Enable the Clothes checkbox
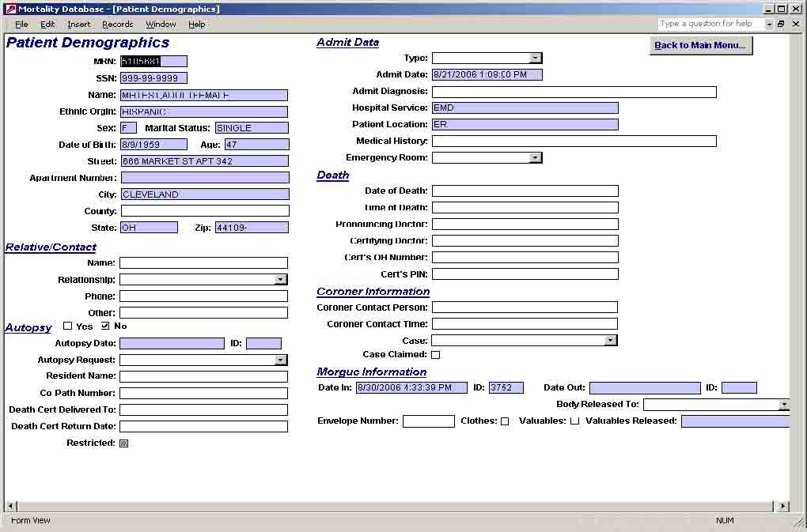 click(x=505, y=421)
